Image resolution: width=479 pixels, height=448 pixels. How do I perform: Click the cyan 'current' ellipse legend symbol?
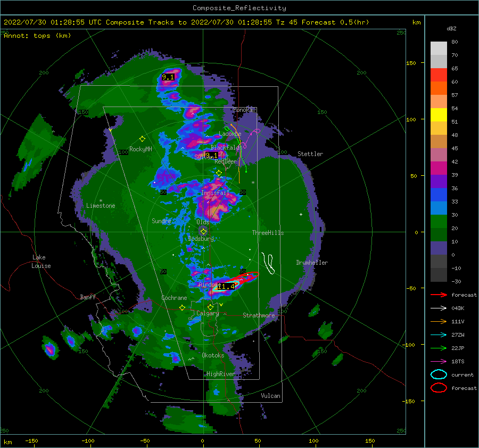pos(439,374)
